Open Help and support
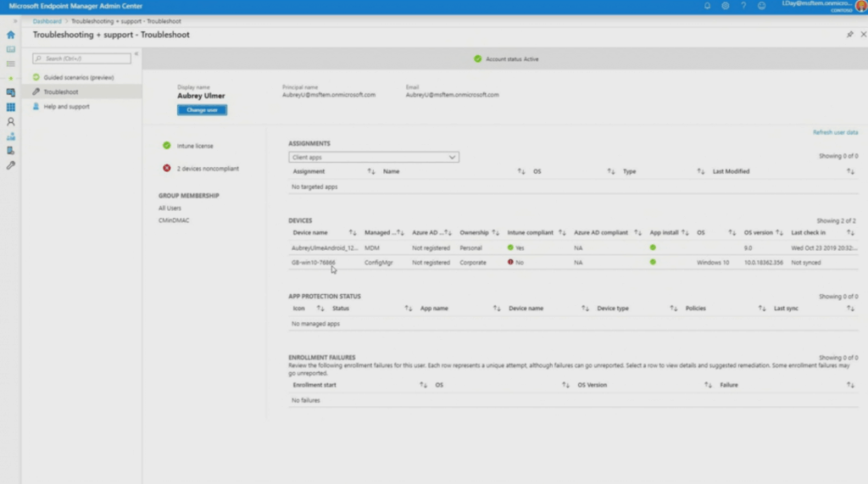The width and height of the screenshot is (868, 484). (x=66, y=106)
